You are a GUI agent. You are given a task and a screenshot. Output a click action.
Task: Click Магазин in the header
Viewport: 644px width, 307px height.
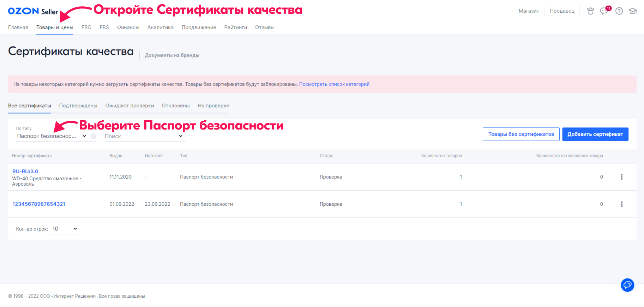point(529,11)
